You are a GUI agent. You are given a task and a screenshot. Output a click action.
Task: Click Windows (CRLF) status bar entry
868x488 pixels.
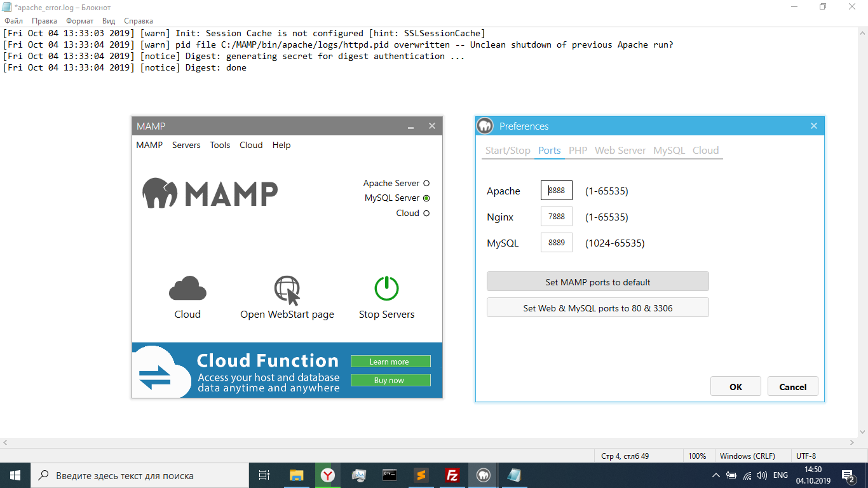tap(747, 456)
